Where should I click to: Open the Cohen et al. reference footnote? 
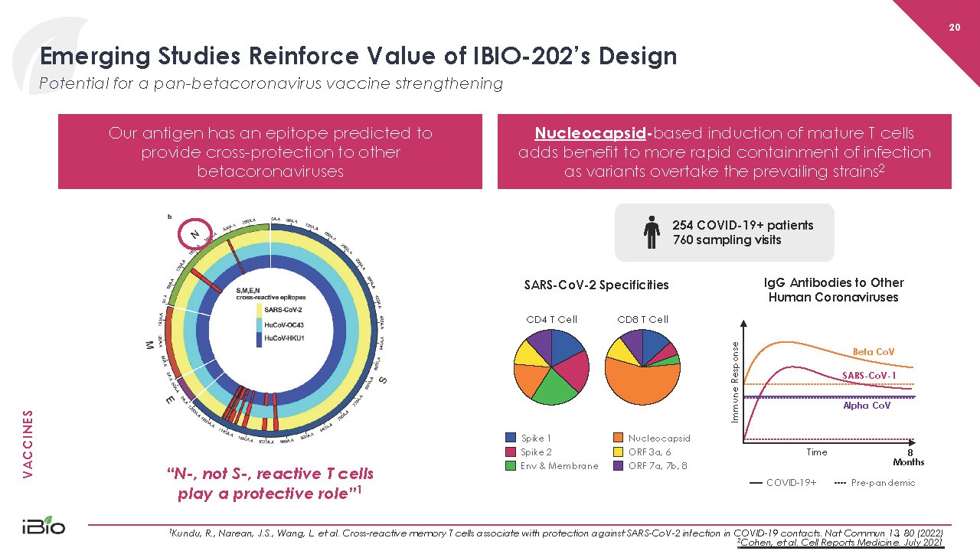840,543
